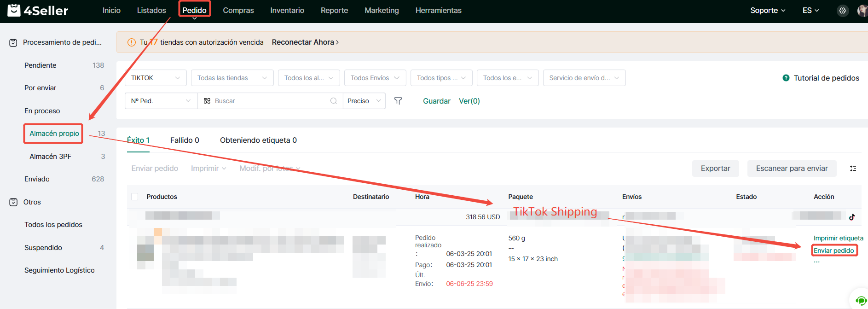Click the Exportar button
The height and width of the screenshot is (309, 868).
[x=716, y=169]
